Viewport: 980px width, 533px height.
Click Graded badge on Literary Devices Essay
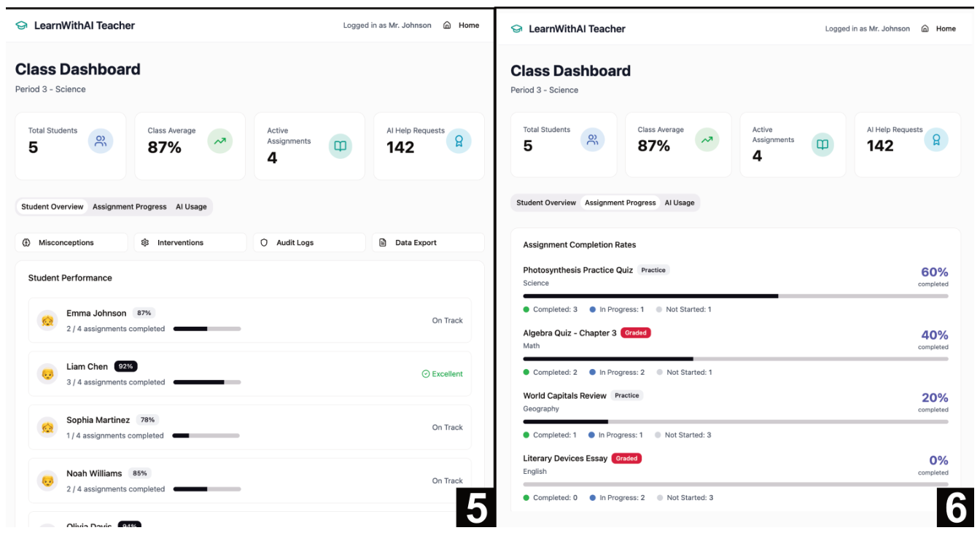click(626, 458)
